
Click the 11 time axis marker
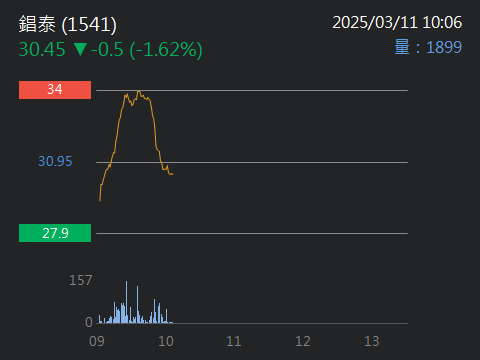tap(234, 341)
